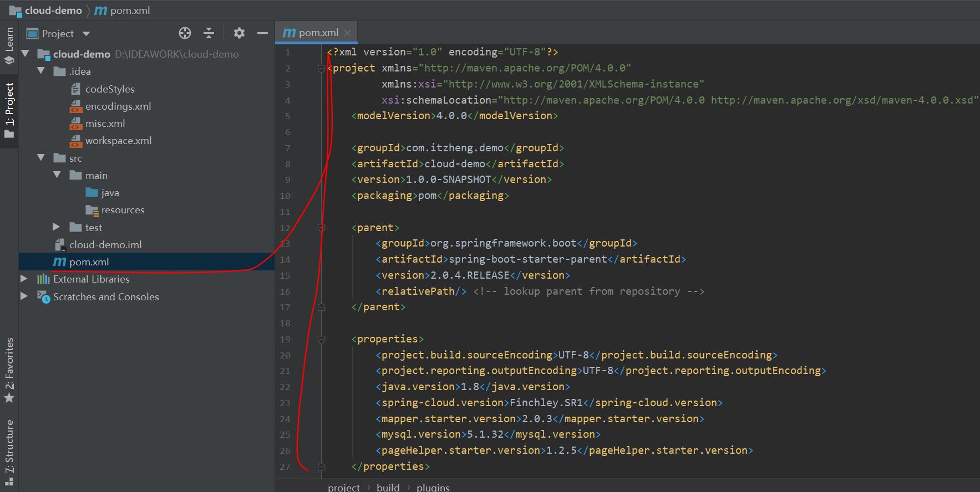Expand Scratches and Consoles node

[x=24, y=296]
